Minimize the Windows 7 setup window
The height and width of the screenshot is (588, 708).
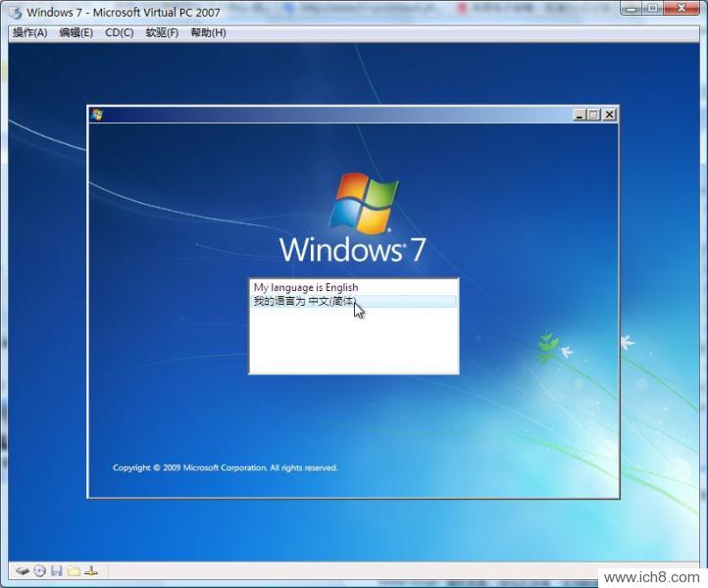[580, 115]
